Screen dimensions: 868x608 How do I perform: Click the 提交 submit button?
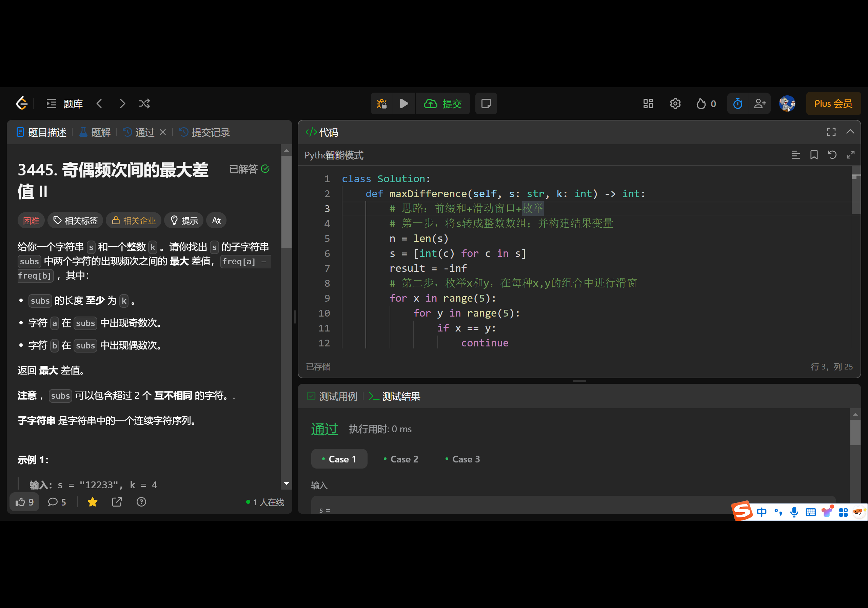pyautogui.click(x=443, y=104)
